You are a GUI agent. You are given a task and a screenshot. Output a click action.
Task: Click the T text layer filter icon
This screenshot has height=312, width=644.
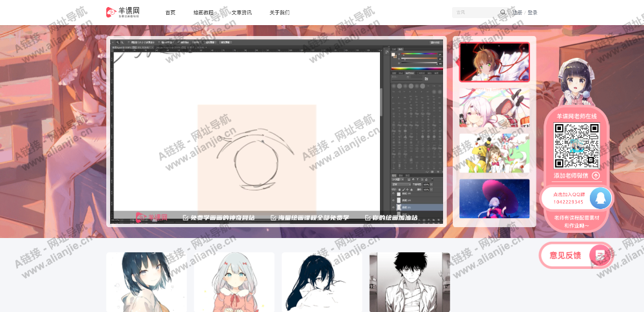tap(418, 179)
